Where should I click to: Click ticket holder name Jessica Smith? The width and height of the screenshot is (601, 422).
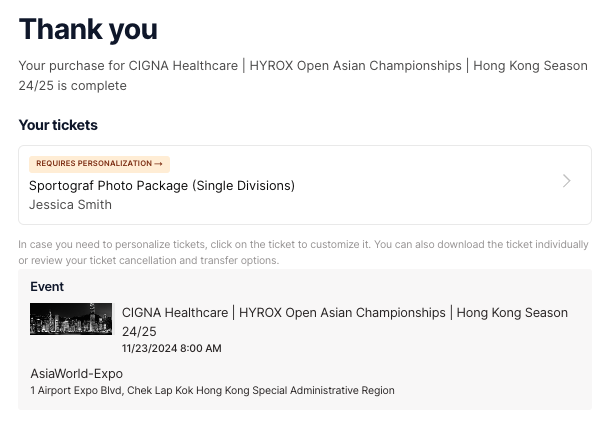70,205
